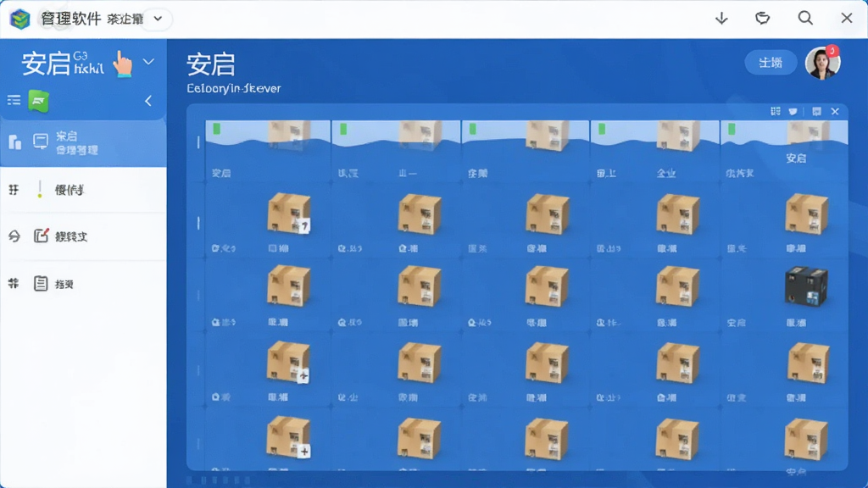Select the highlighted sidebar item with monitor icon
Viewport: 868px width, 488px height.
click(x=83, y=142)
